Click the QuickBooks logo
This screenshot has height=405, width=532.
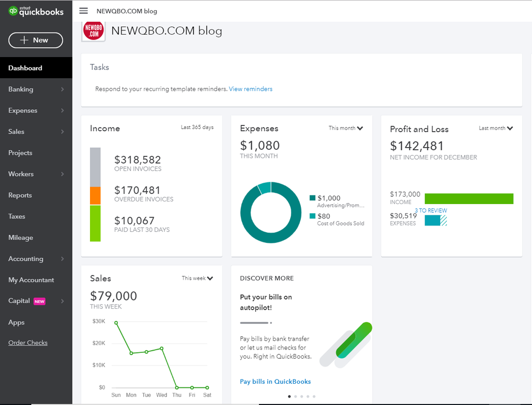36,11
